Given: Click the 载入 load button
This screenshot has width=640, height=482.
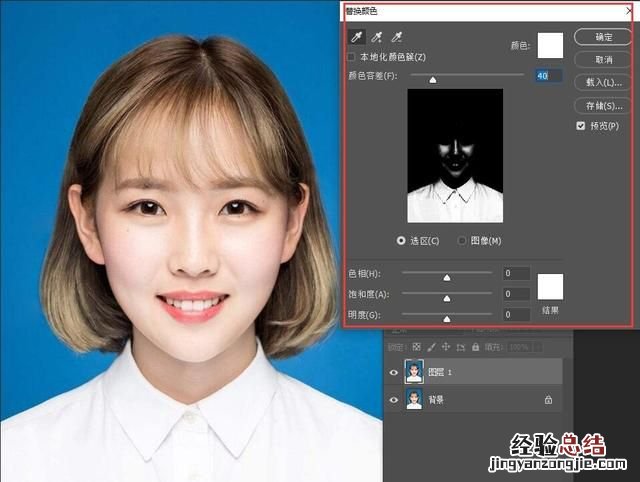Looking at the screenshot, I should coord(605,82).
